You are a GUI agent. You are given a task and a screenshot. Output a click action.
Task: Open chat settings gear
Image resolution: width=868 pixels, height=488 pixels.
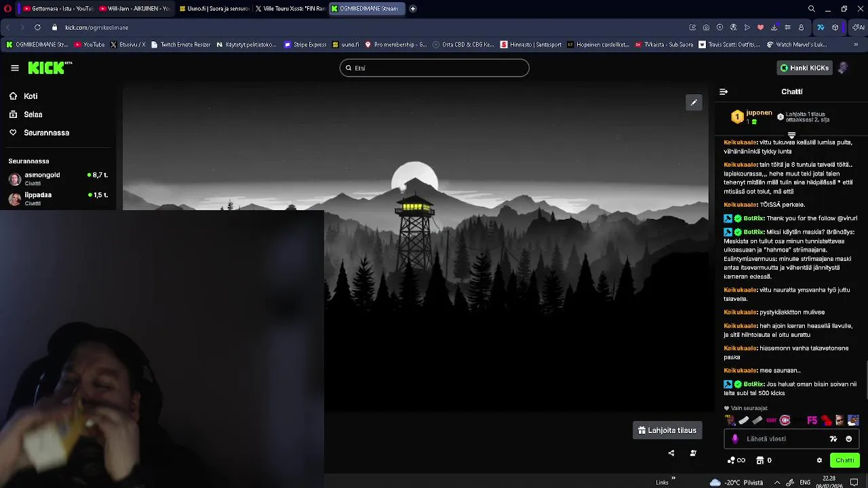coord(819,460)
